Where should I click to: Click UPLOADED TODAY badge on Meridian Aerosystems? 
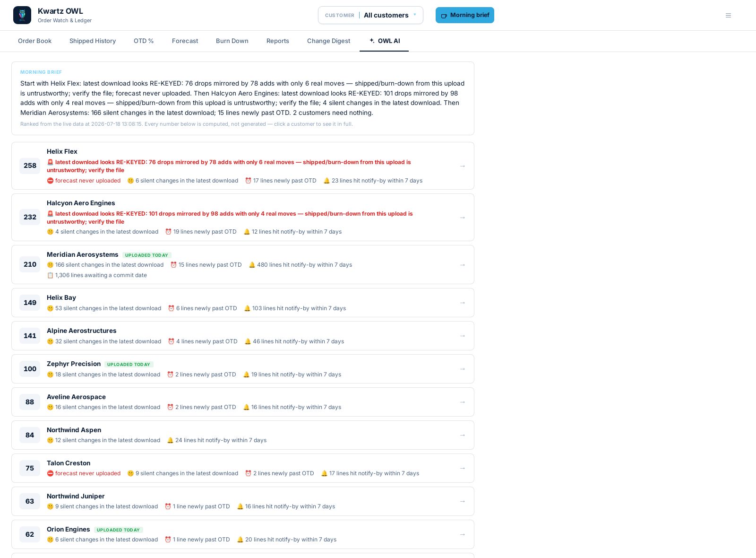point(146,255)
